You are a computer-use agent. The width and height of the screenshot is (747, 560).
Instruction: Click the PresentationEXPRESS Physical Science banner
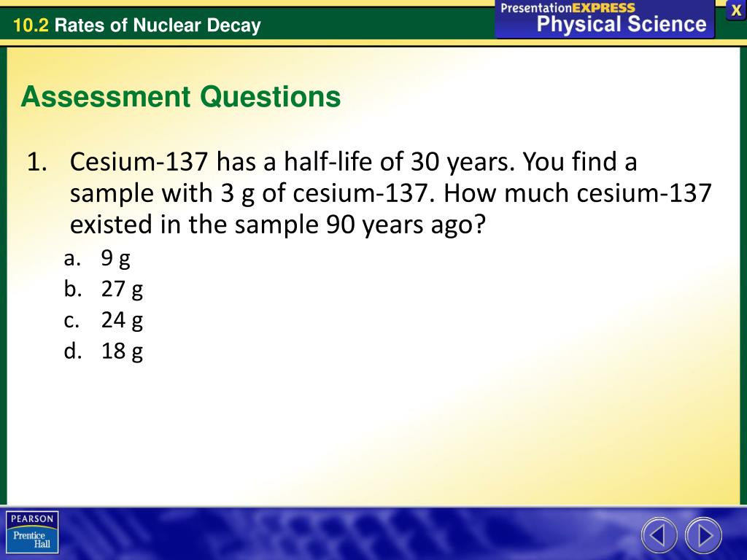605,19
